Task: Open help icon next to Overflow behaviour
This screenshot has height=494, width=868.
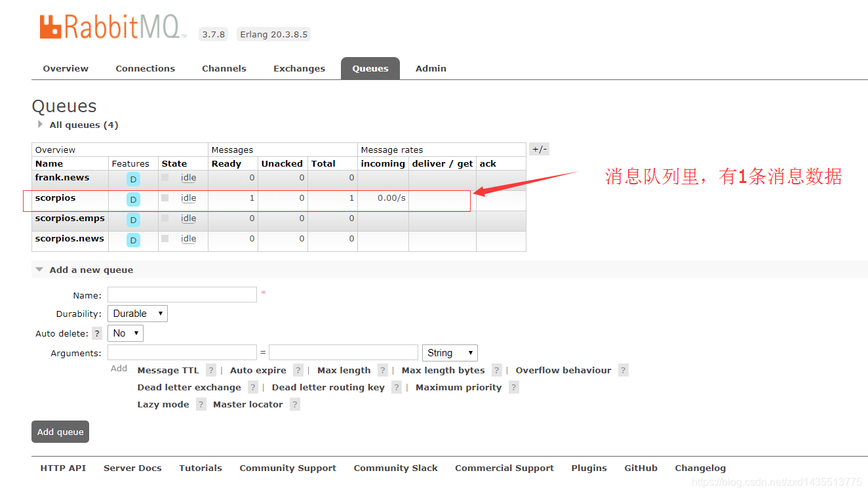Action: click(623, 370)
